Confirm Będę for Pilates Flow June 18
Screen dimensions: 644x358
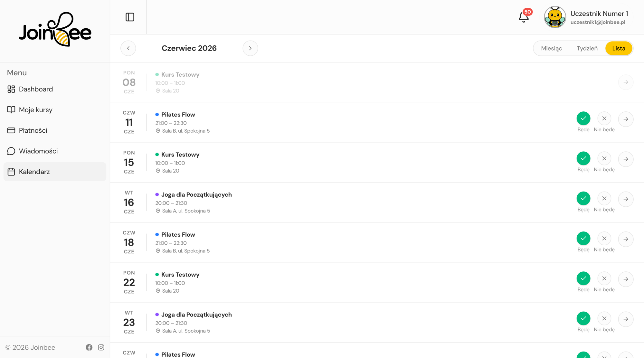tap(583, 238)
